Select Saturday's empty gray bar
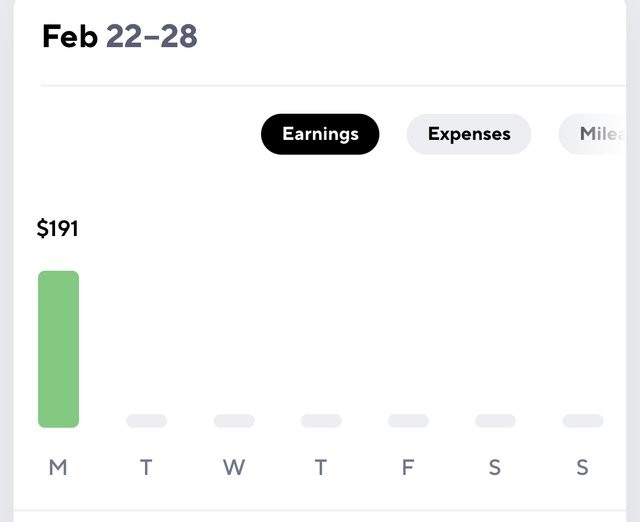Screen dimensions: 640x522 496,421
